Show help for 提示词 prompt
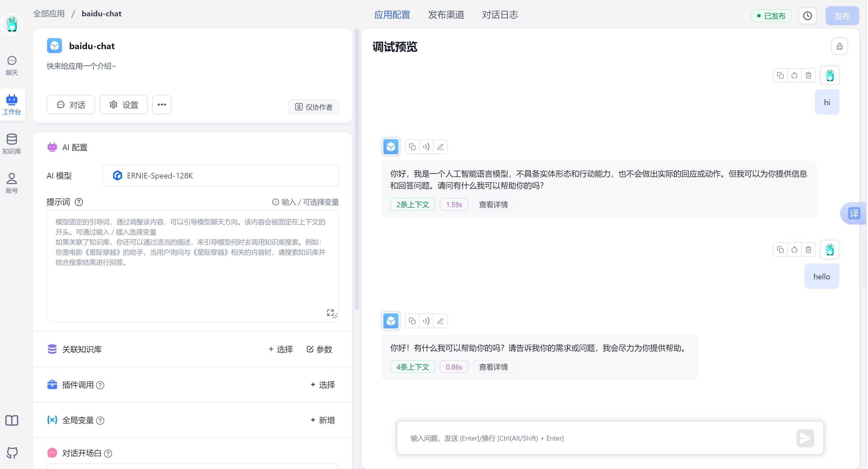Image resolution: width=868 pixels, height=469 pixels. (x=78, y=202)
